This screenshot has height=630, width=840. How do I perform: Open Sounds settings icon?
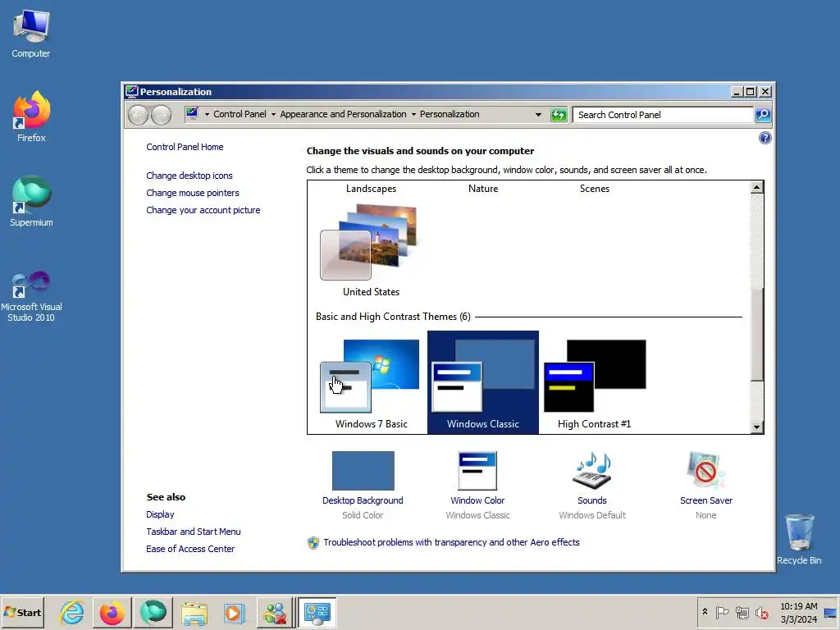tap(592, 470)
